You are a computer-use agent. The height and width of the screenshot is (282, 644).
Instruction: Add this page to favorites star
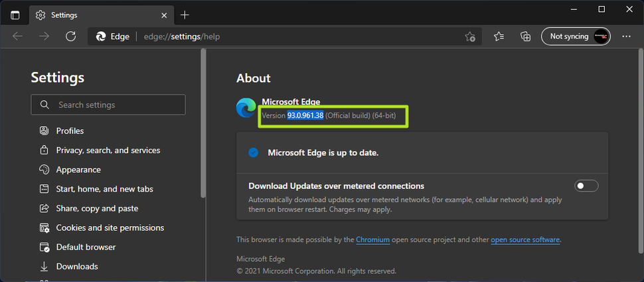[x=470, y=37]
